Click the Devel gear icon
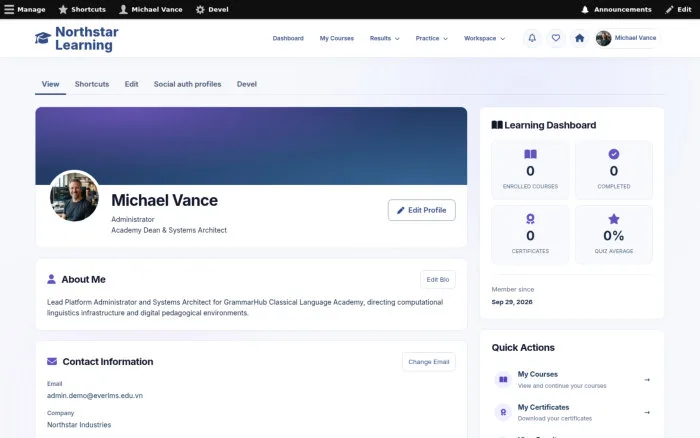Screen dimensions: 700x438 200,9
